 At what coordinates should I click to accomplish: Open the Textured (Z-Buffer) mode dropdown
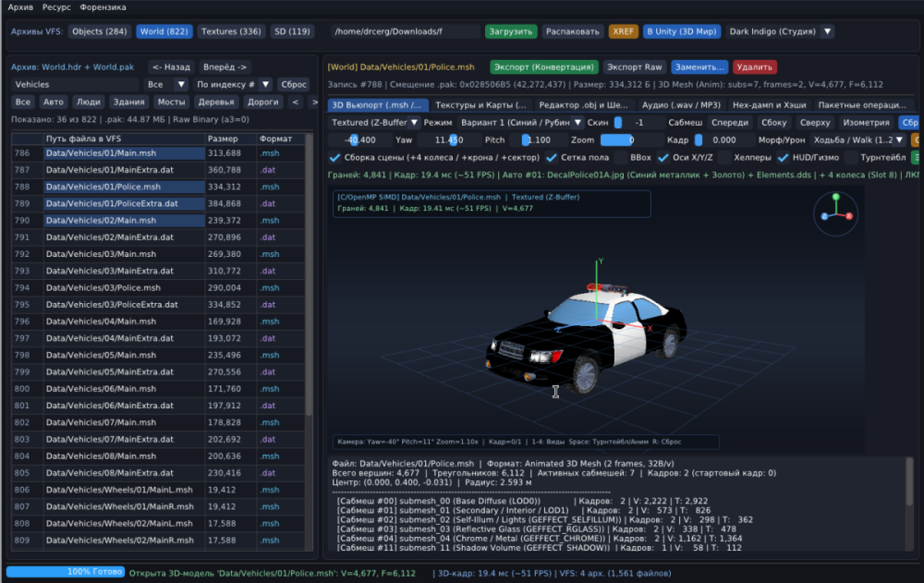click(373, 123)
